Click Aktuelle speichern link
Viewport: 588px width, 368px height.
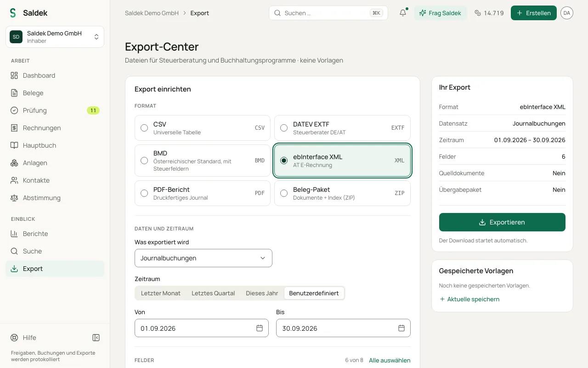click(x=469, y=299)
